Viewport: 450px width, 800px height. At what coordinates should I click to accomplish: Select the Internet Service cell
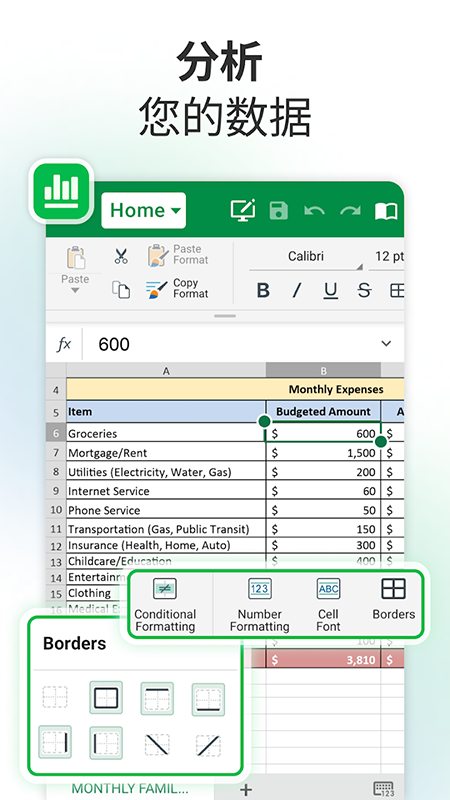(x=166, y=491)
